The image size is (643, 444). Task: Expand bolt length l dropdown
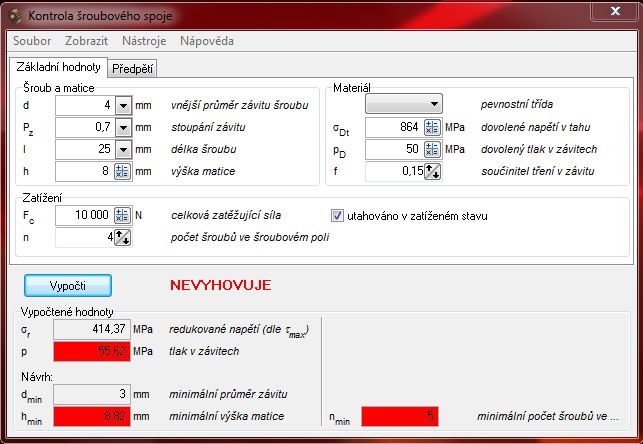coord(123,149)
